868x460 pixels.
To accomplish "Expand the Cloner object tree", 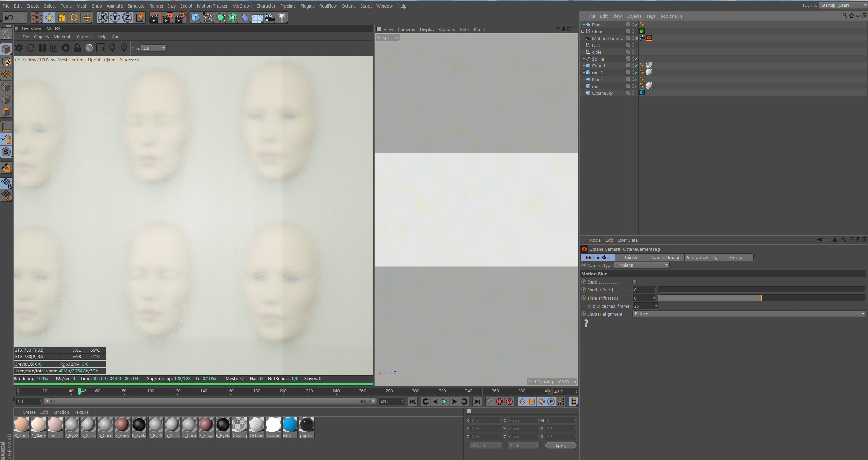I will tap(583, 31).
